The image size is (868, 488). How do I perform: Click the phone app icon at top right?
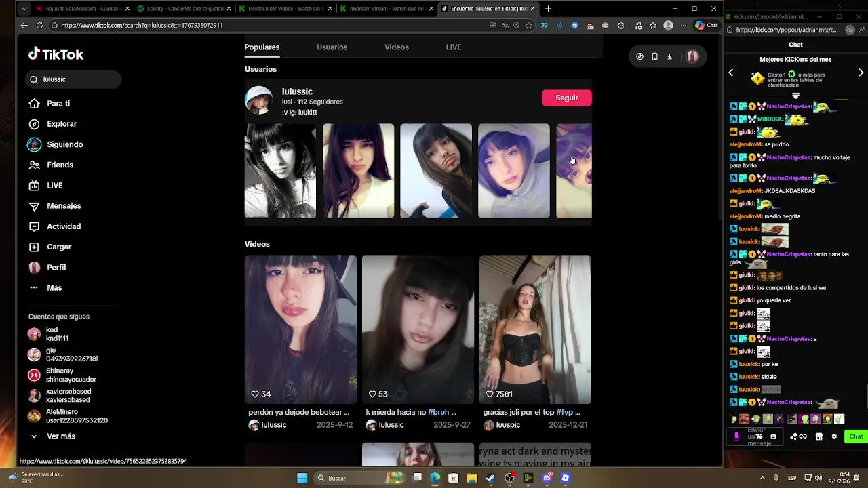point(654,56)
